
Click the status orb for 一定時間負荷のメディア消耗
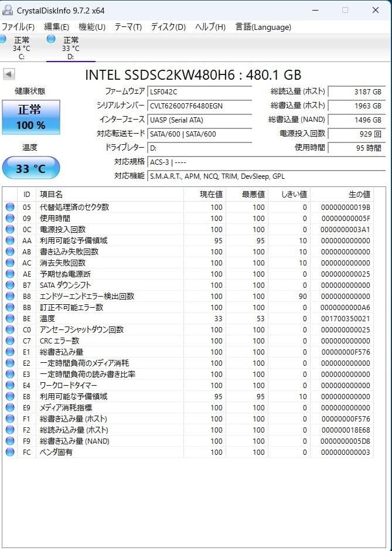(10, 363)
